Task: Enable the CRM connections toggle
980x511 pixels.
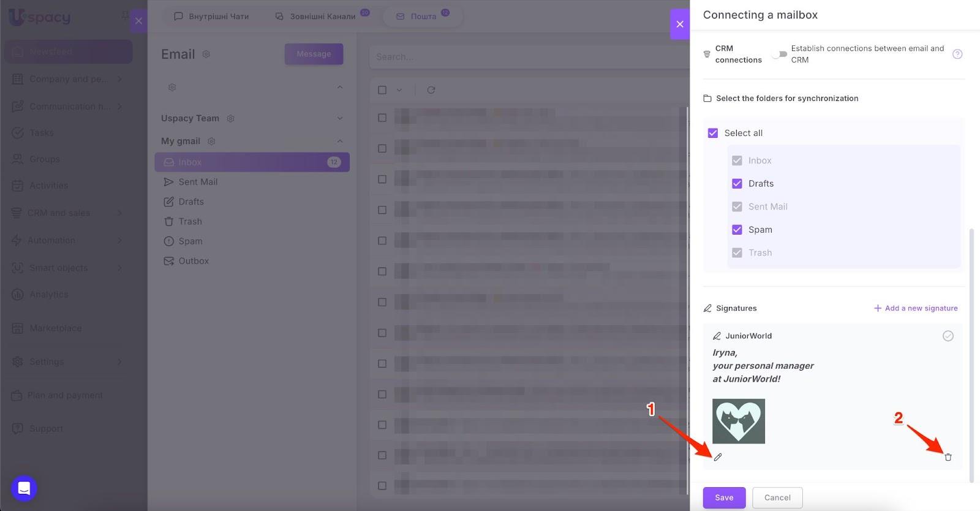Action: pos(779,54)
